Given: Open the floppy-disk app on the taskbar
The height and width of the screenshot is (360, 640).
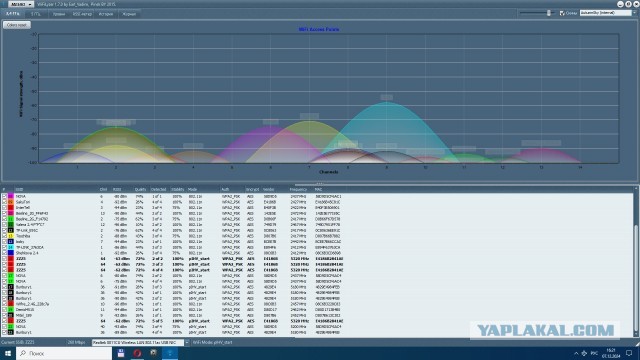Looking at the screenshot, I should coord(121,353).
